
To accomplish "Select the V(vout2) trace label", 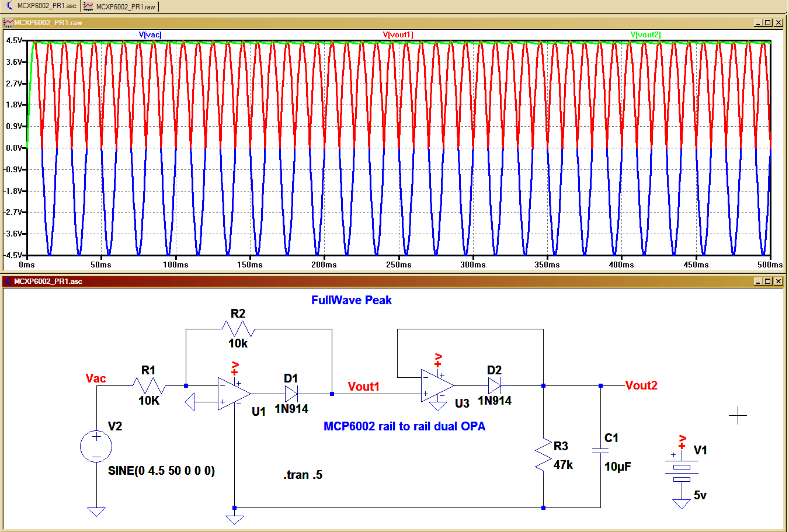I will click(645, 34).
